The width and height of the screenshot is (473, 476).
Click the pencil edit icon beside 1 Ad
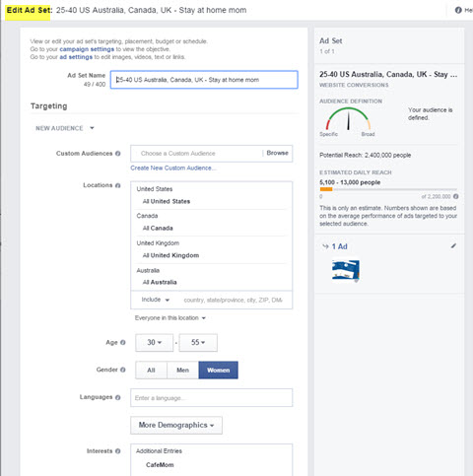click(453, 245)
